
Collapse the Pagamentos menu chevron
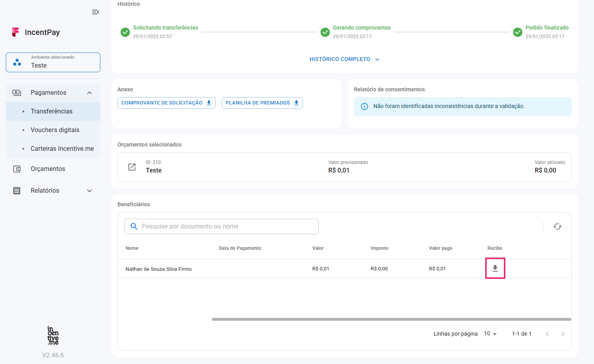click(89, 92)
